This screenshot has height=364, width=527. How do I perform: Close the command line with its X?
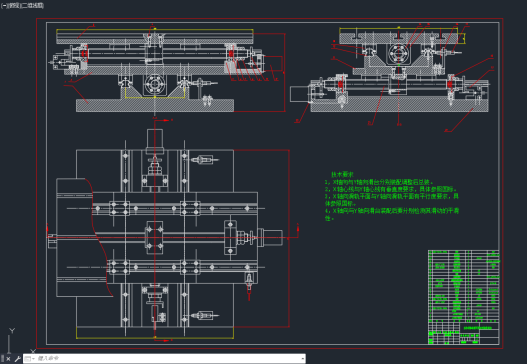[x=8, y=359]
